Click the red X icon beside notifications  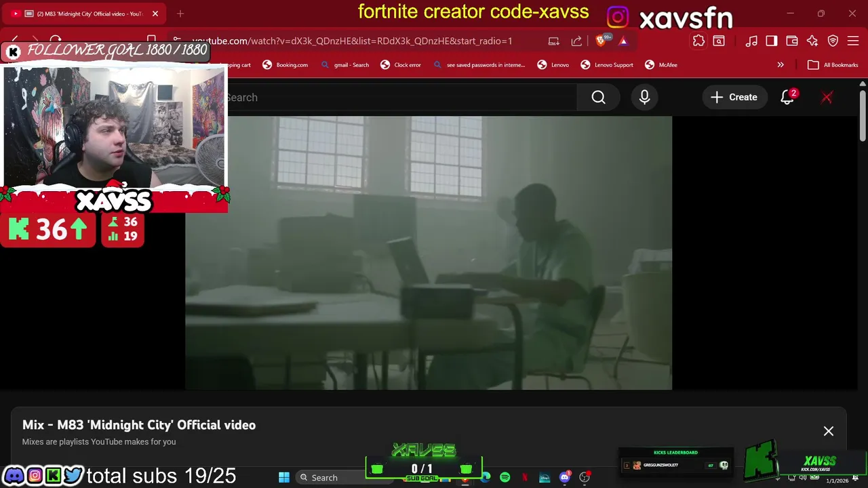pos(827,98)
